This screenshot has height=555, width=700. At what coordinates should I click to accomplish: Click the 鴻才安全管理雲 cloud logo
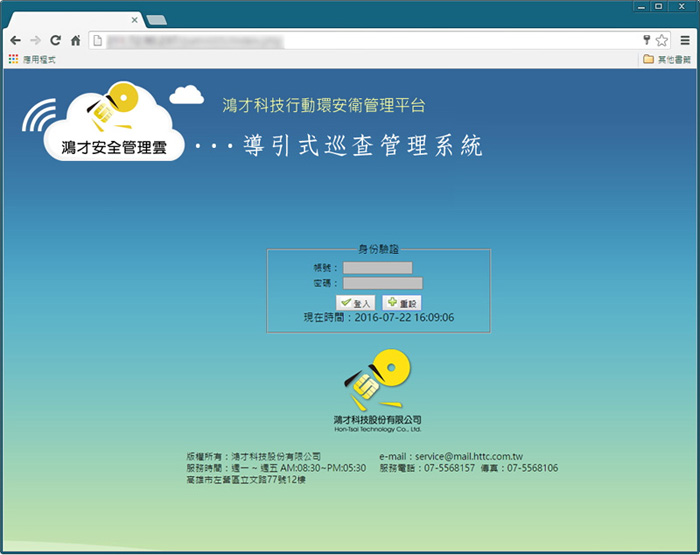click(114, 121)
